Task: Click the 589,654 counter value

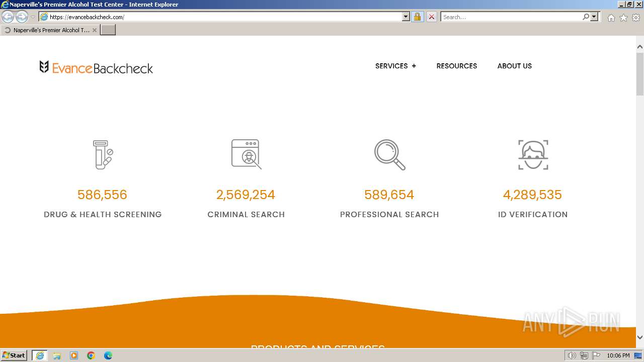Action: pos(389,195)
